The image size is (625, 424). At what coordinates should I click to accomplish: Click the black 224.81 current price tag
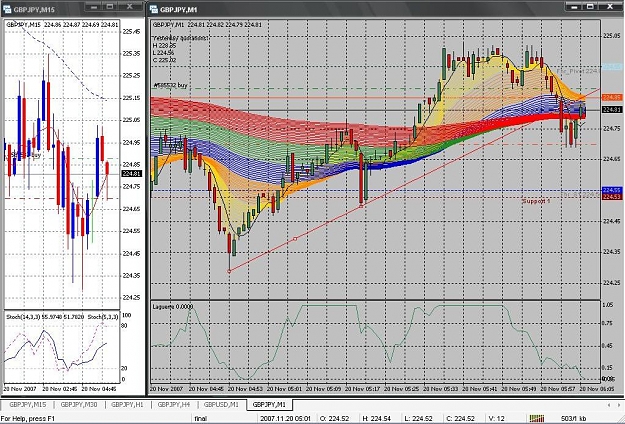(x=611, y=110)
